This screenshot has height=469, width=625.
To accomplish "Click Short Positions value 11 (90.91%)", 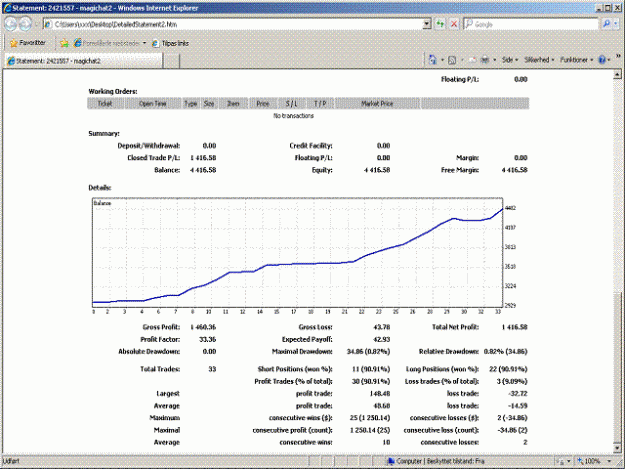I will (371, 369).
